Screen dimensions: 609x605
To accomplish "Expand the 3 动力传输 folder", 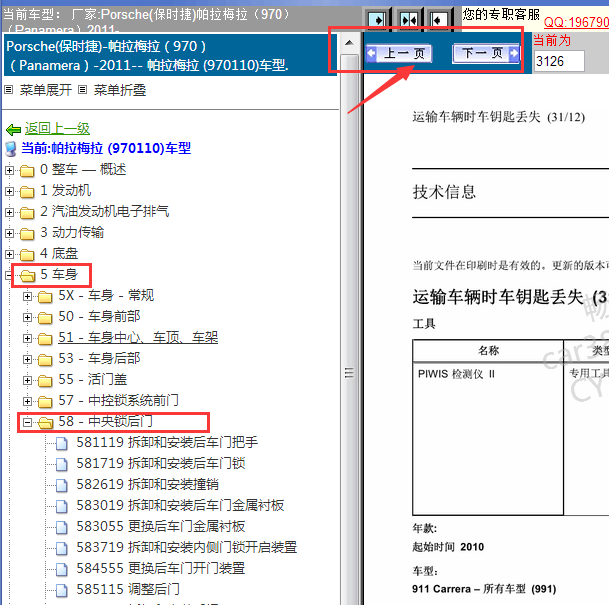I will [9, 233].
